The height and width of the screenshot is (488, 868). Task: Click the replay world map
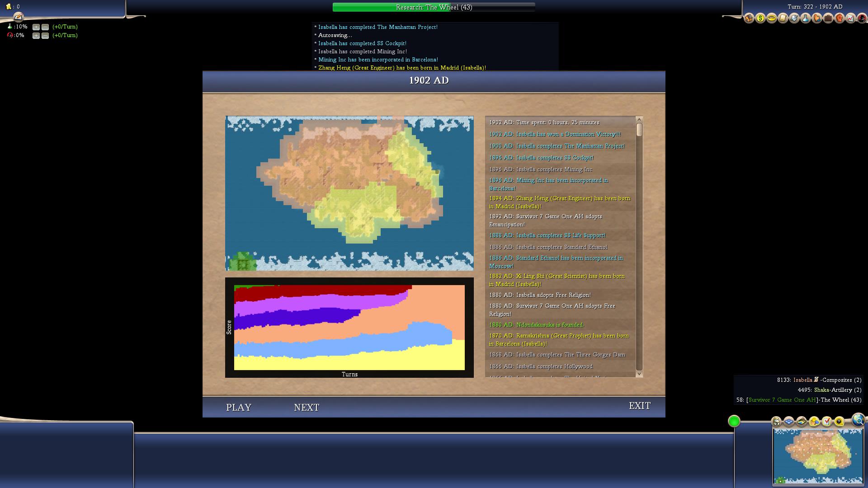point(349,193)
